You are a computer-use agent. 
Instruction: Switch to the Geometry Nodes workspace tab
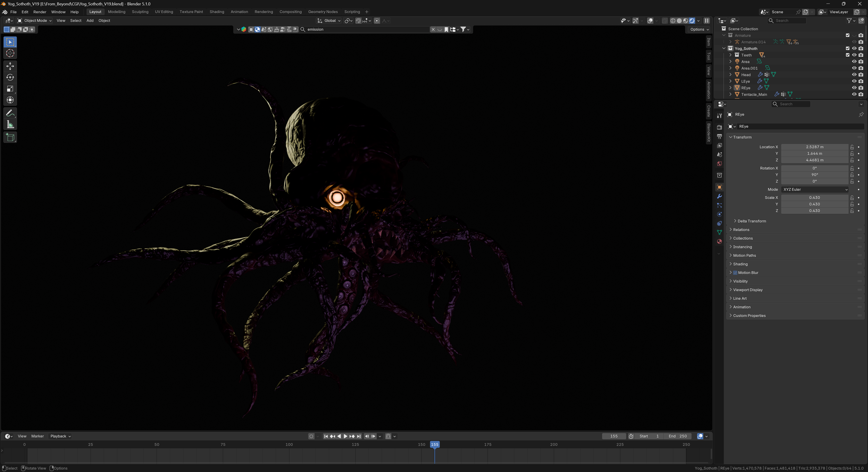coord(323,12)
